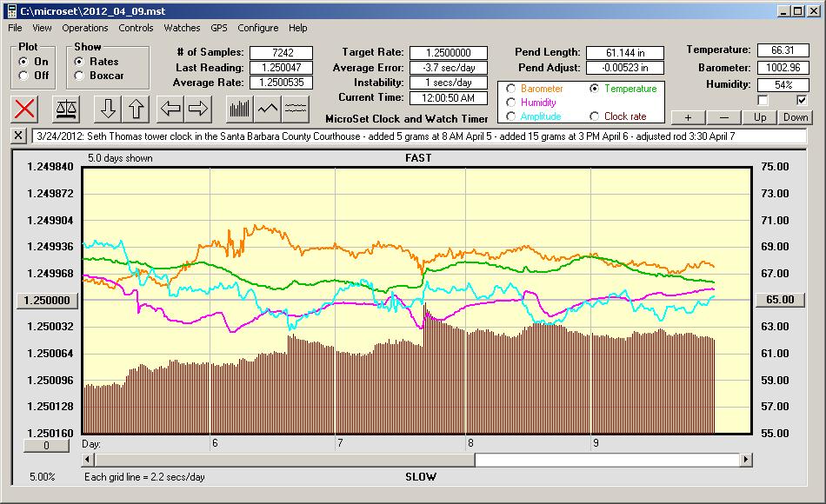Click the Average Rate field
The image size is (826, 504).
(x=282, y=83)
